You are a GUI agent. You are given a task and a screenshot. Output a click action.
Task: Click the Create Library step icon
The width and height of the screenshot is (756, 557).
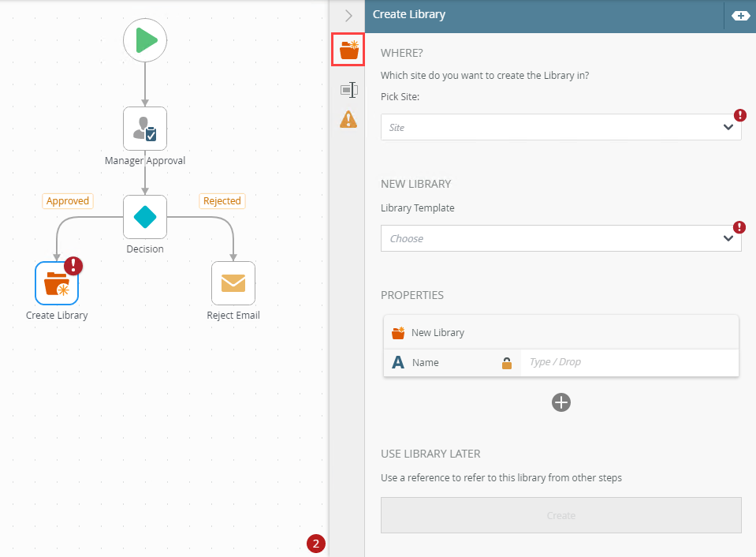tap(57, 283)
